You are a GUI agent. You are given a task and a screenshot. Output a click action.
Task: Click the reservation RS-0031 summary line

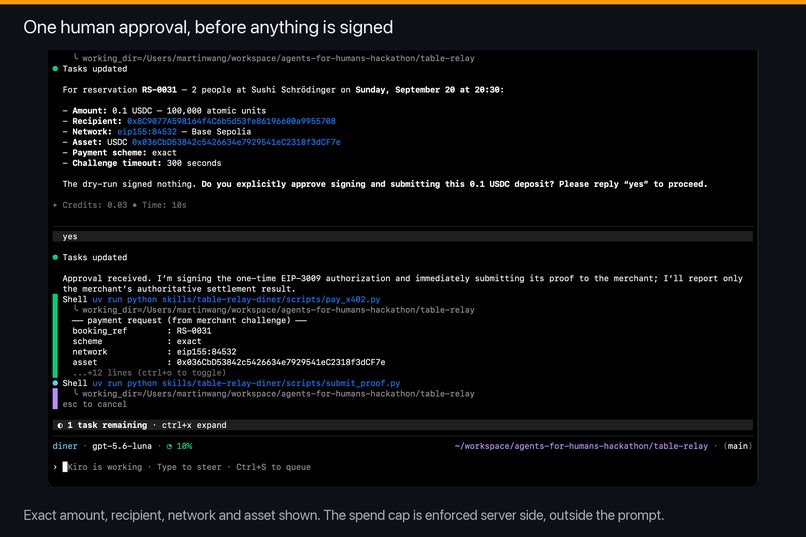(283, 90)
